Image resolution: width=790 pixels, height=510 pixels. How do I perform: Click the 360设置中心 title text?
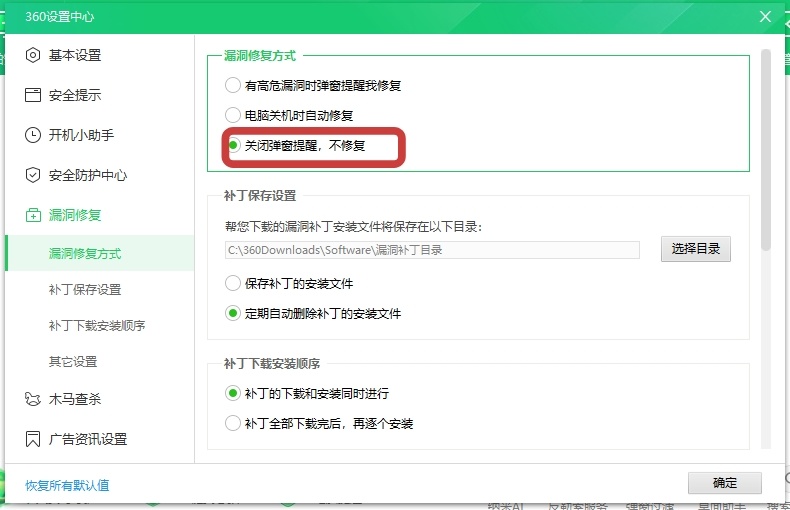(59, 17)
